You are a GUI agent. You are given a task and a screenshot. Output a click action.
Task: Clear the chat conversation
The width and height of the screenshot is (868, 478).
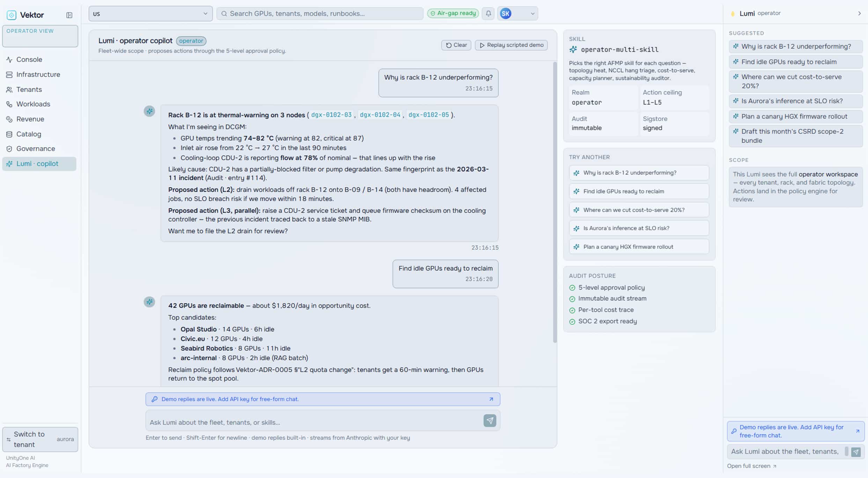456,45
